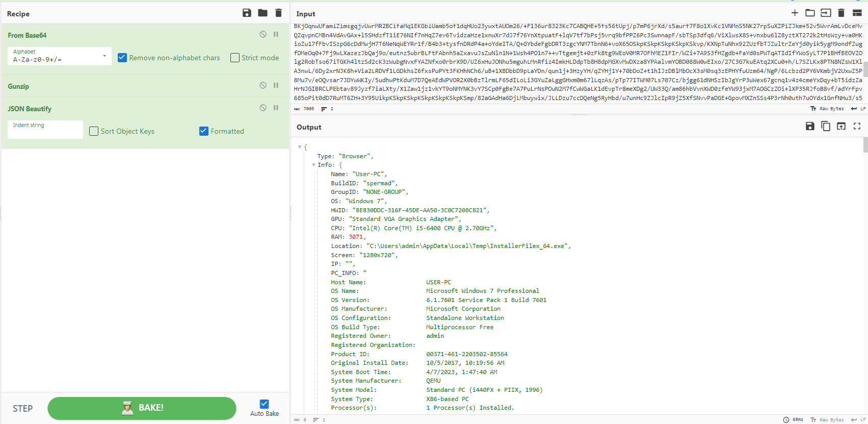This screenshot has width=868, height=424.
Task: Reset input pane layout
Action: [x=857, y=13]
